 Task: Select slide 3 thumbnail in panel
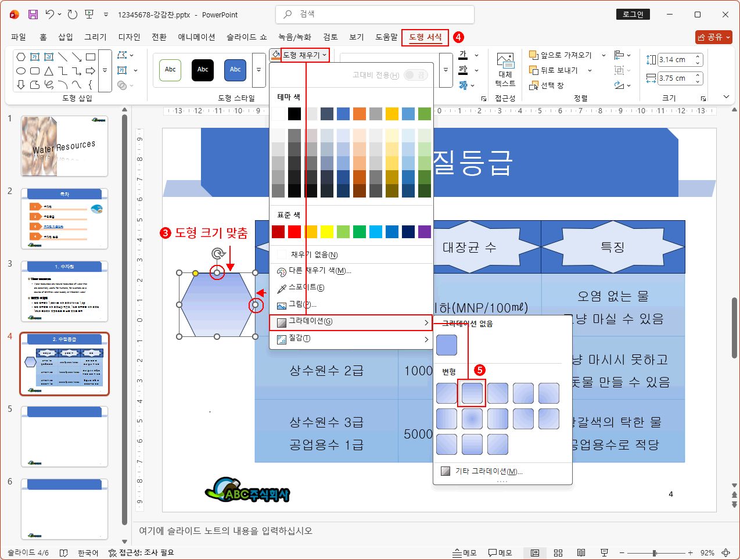[x=64, y=292]
